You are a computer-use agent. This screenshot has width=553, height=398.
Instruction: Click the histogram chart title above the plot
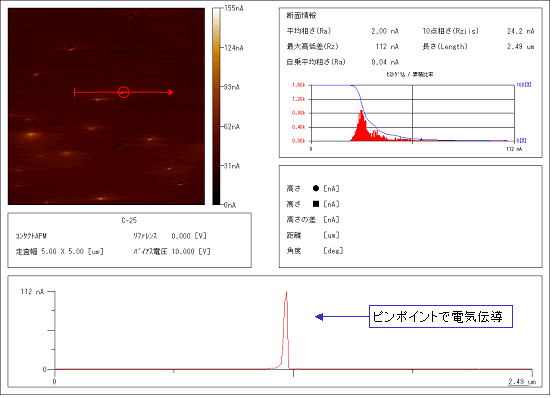tap(410, 74)
